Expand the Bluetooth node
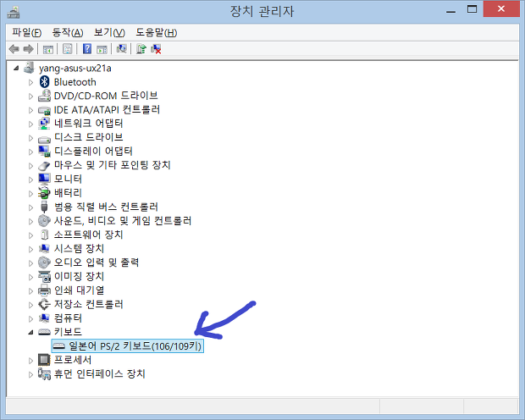 coord(30,82)
